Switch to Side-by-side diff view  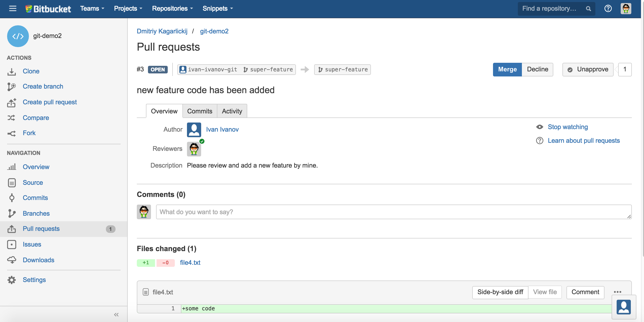click(x=500, y=292)
